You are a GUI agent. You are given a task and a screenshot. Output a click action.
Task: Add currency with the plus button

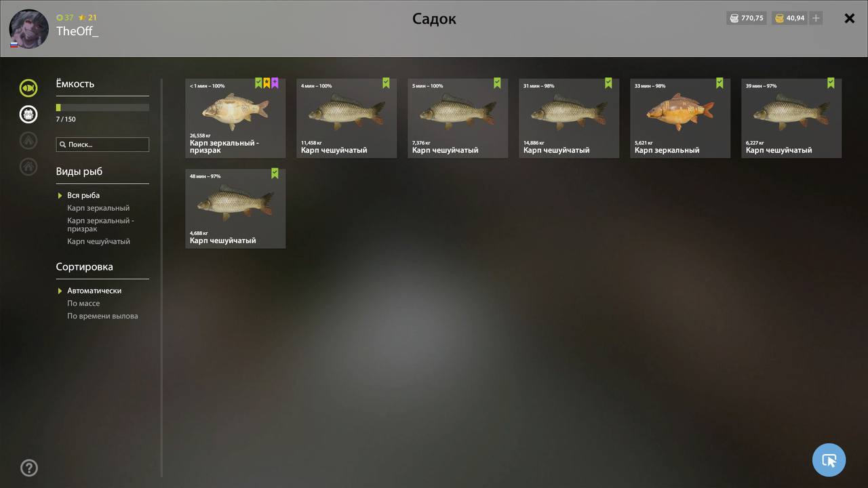point(816,18)
